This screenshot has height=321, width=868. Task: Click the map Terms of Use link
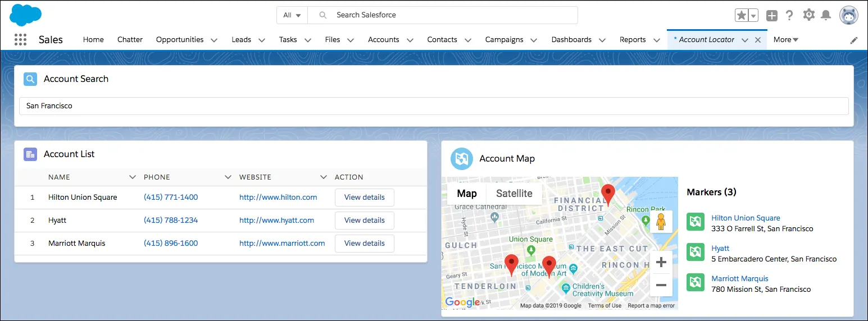(x=605, y=306)
